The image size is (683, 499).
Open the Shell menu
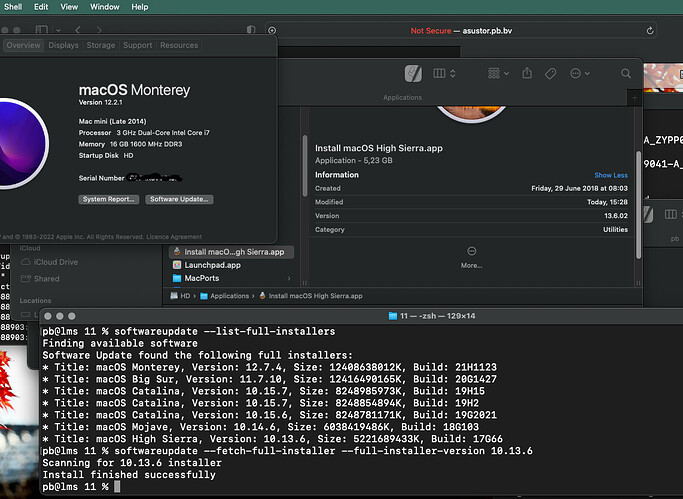tap(13, 7)
